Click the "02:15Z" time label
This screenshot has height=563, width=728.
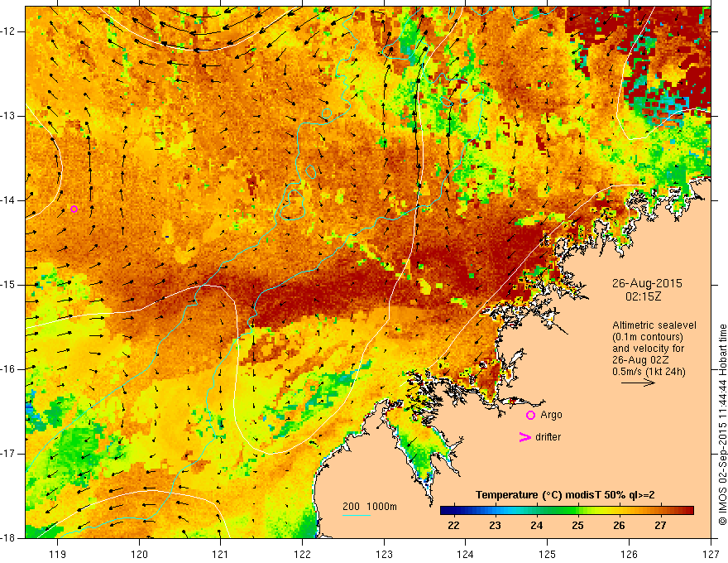pyautogui.click(x=644, y=296)
